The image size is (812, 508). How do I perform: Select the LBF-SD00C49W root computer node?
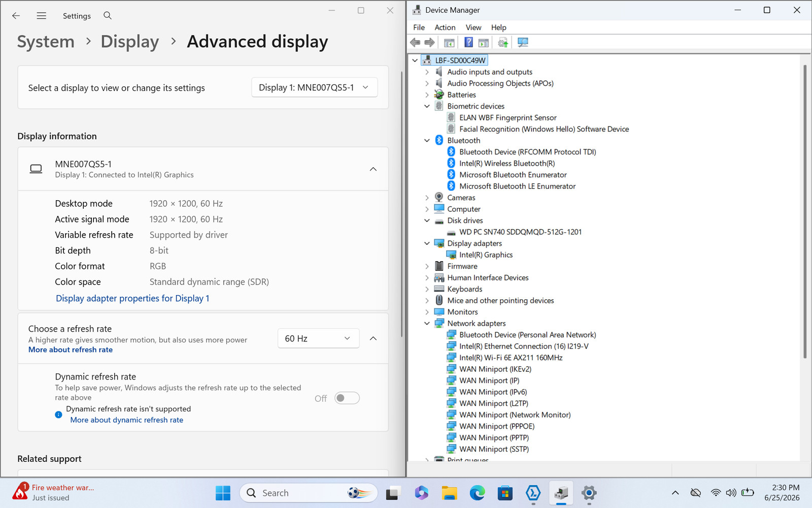[x=460, y=60]
